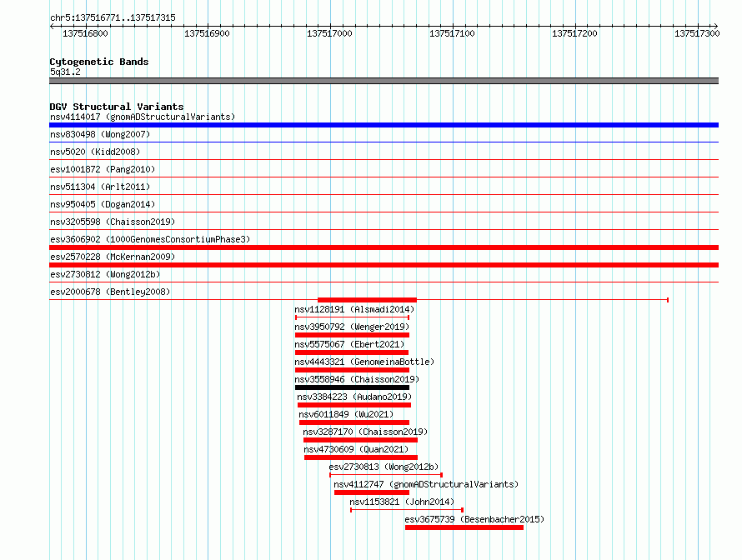Click the esv1001872 (Pang2010) variant label
Viewport: 742px width, 560px height.
tap(103, 169)
